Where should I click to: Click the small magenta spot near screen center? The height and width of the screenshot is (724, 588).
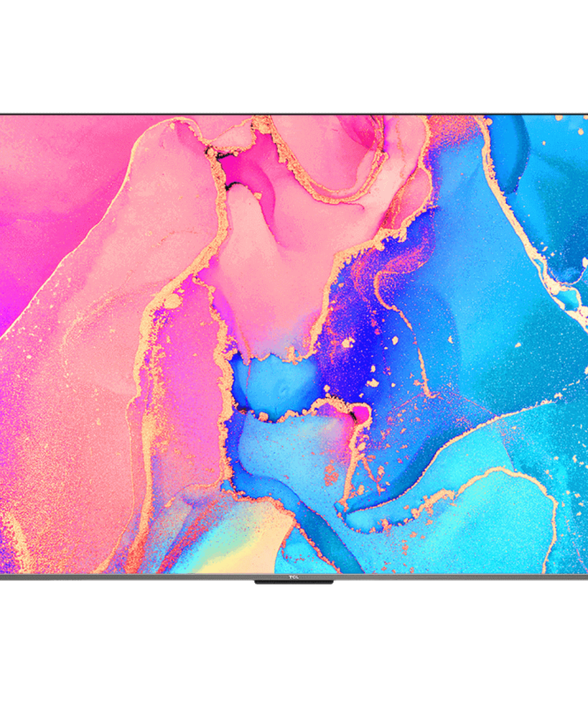click(360, 413)
